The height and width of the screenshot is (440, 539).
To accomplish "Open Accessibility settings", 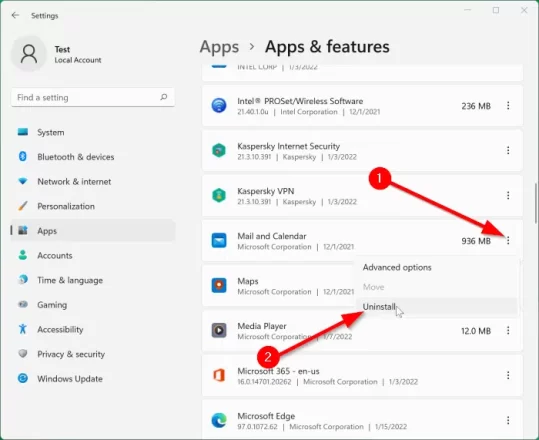I will coord(93,329).
